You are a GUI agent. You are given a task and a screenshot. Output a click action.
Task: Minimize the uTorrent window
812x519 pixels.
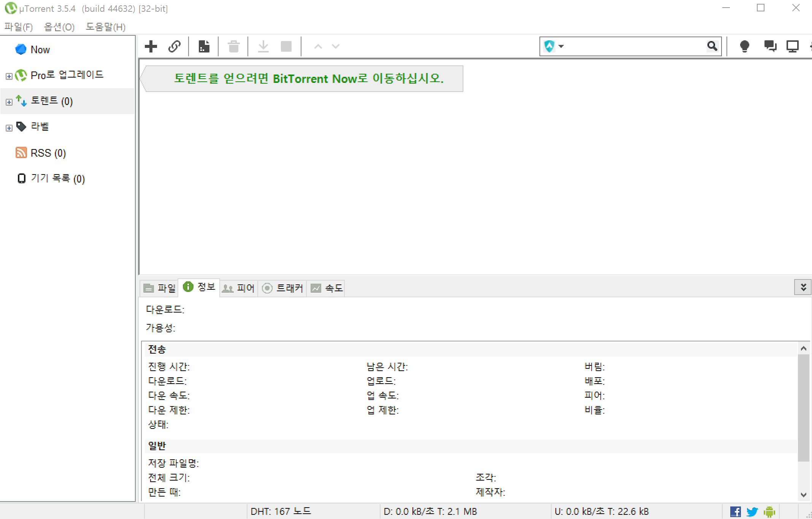tap(726, 8)
